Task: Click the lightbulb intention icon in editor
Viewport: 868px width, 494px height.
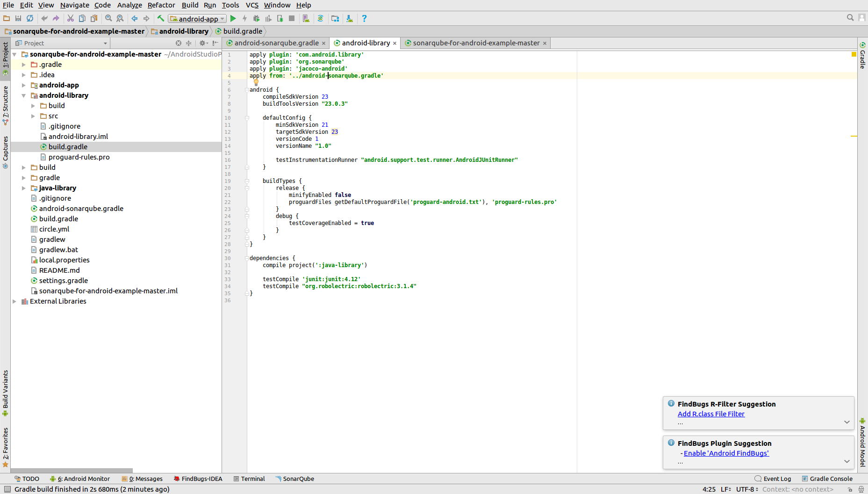Action: 256,82
